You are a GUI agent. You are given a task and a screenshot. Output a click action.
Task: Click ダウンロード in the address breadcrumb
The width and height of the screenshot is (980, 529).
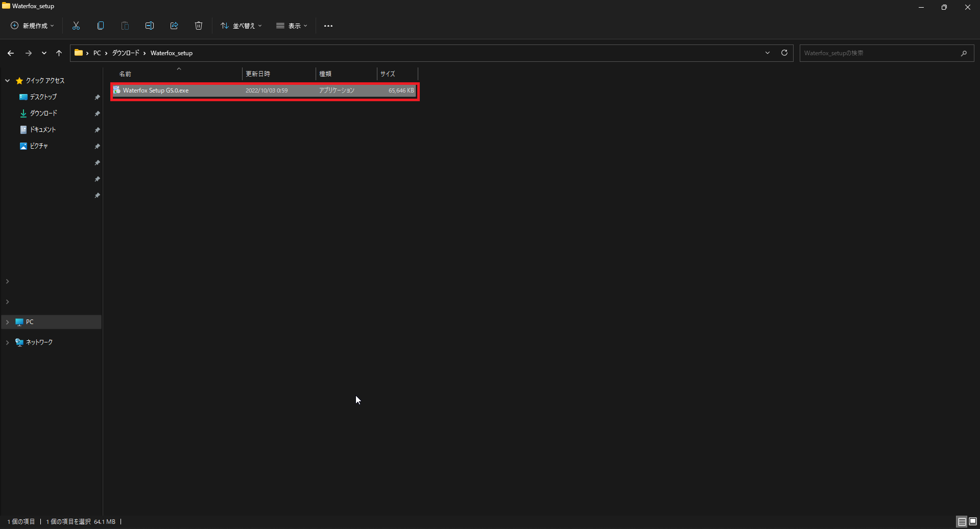pos(126,53)
